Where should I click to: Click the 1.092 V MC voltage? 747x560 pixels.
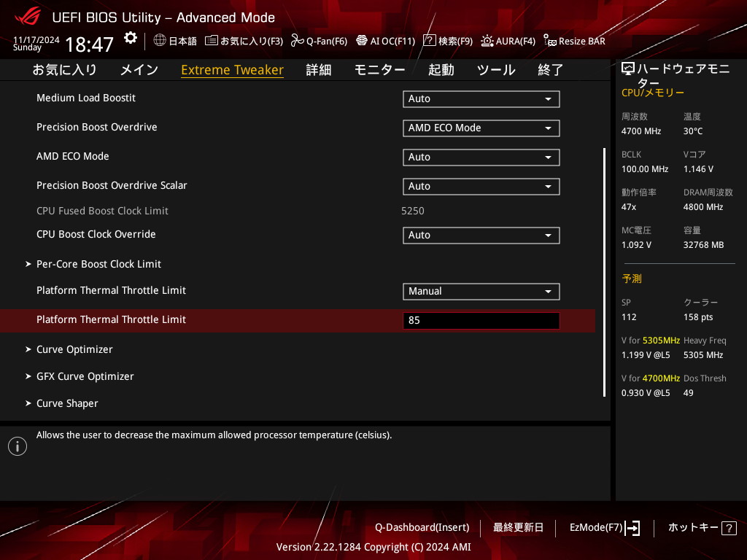pyautogui.click(x=636, y=245)
